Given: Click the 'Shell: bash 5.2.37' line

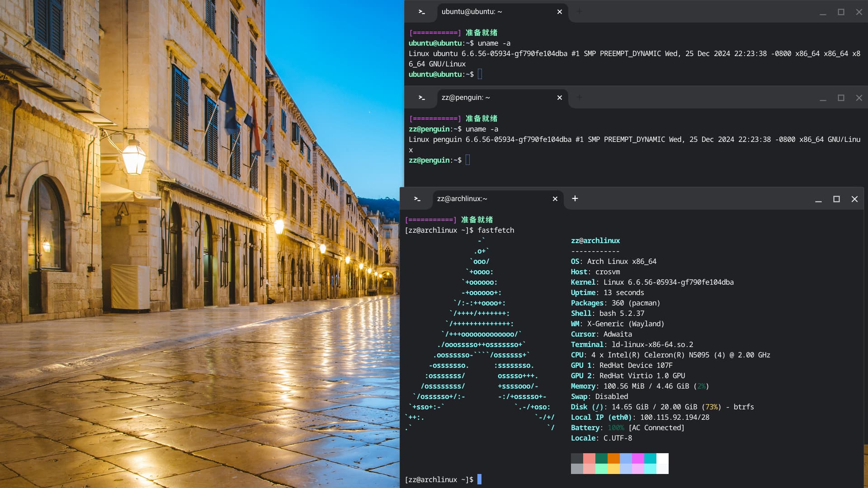Looking at the screenshot, I should click(x=608, y=313).
